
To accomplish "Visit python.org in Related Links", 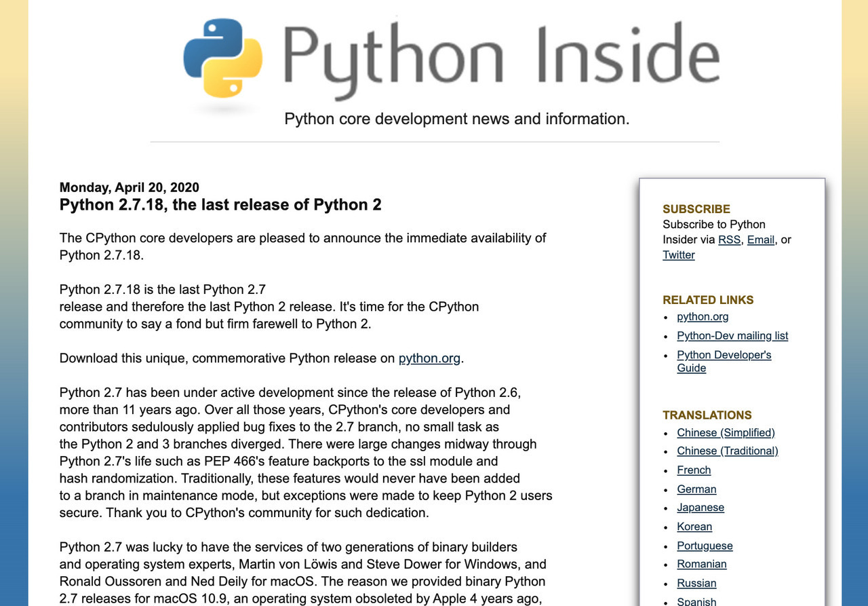I will coord(703,316).
